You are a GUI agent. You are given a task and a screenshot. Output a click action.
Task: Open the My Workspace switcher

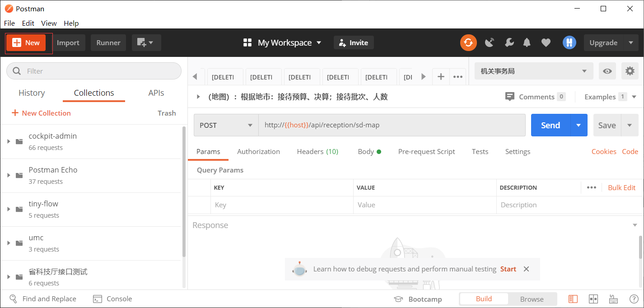pyautogui.click(x=282, y=42)
